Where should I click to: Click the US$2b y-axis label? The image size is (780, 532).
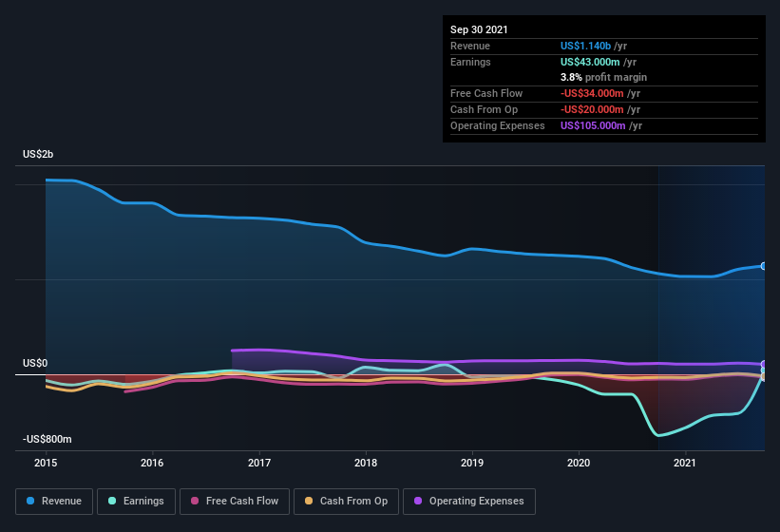38,154
